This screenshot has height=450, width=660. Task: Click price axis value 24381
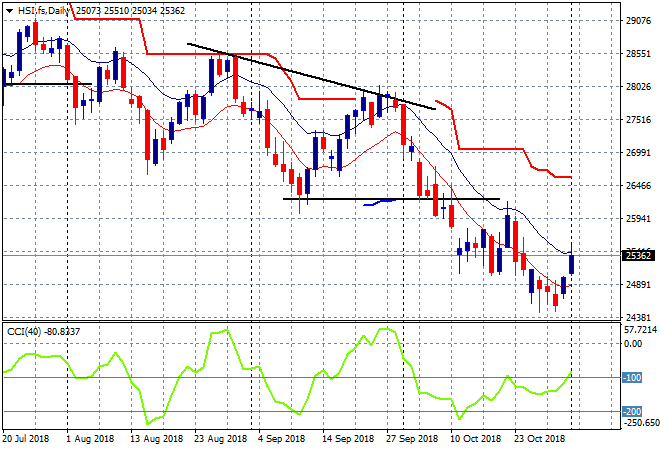(x=638, y=317)
